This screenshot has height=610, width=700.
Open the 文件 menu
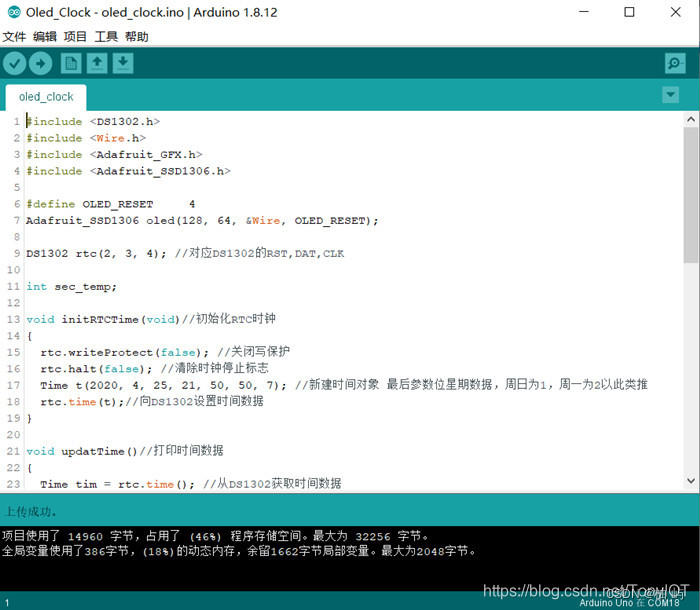click(x=14, y=37)
